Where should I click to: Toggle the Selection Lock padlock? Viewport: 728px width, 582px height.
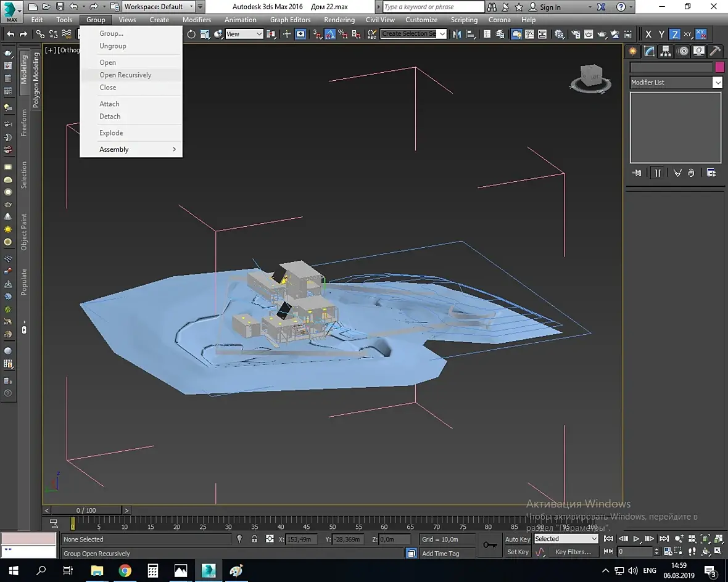pos(254,539)
